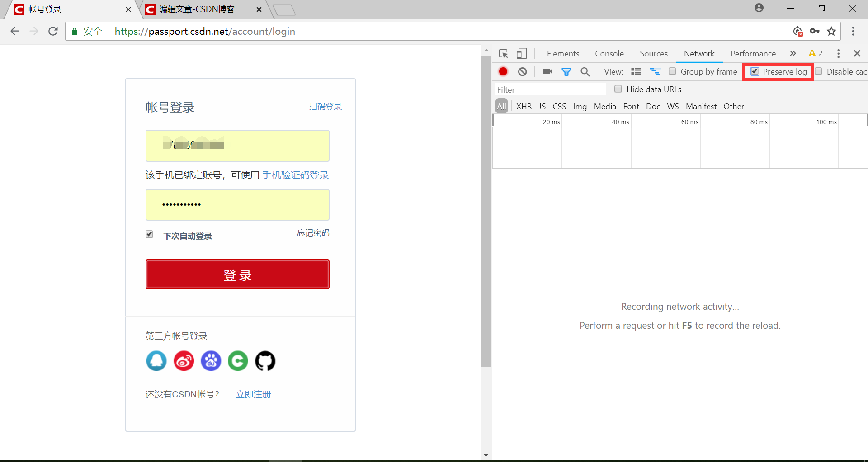This screenshot has height=462, width=868.
Task: Clear network requests with the block icon
Action: (523, 71)
